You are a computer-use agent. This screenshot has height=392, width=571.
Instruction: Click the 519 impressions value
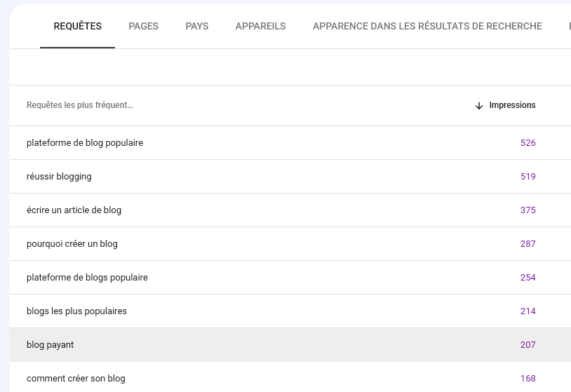[x=528, y=177]
